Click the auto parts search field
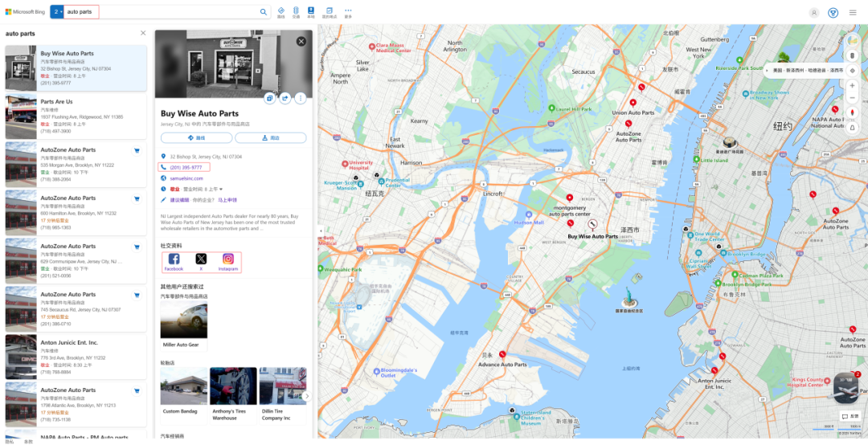 click(161, 11)
